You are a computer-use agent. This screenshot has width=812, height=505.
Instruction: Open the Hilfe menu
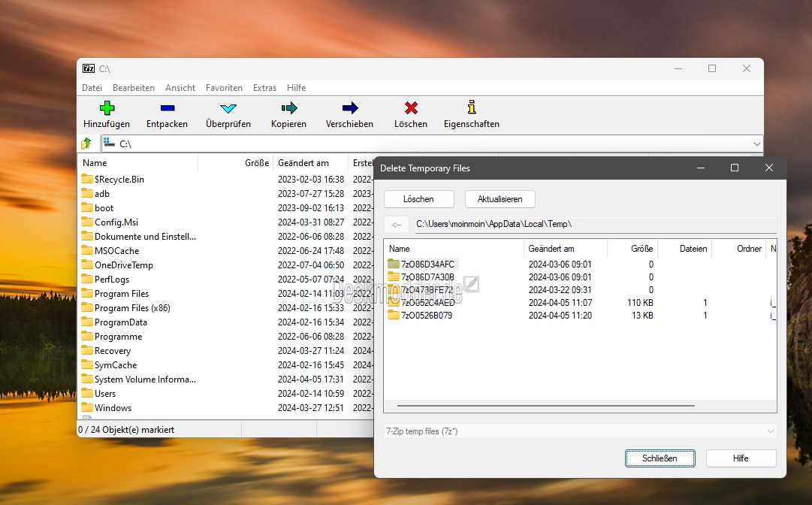(x=296, y=87)
